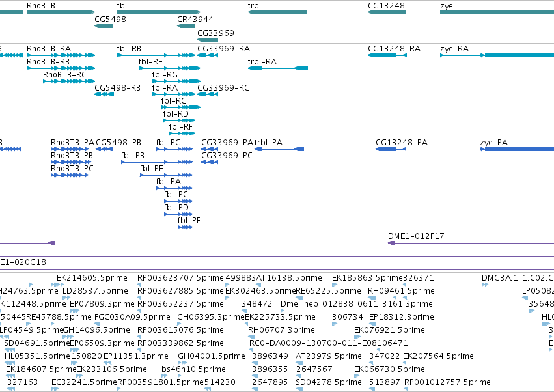Select the CG13248-PA protein feature
The image size is (554, 392).
point(391,149)
